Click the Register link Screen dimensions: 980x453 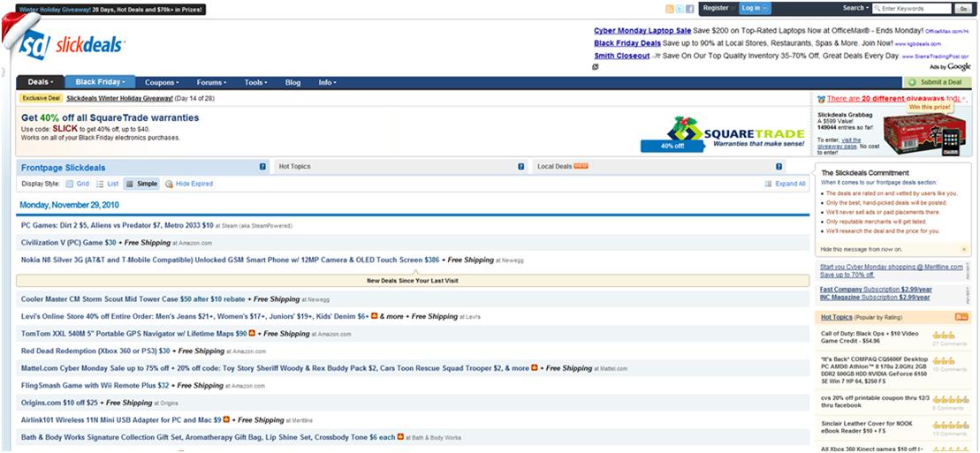point(715,8)
